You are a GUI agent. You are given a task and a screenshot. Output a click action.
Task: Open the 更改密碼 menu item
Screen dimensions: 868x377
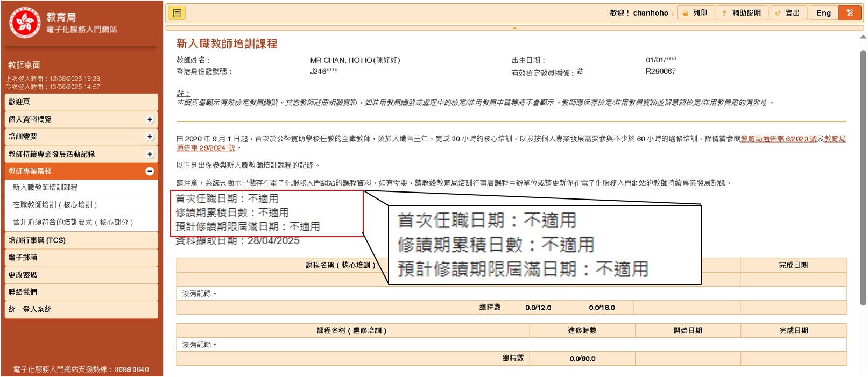(x=81, y=275)
